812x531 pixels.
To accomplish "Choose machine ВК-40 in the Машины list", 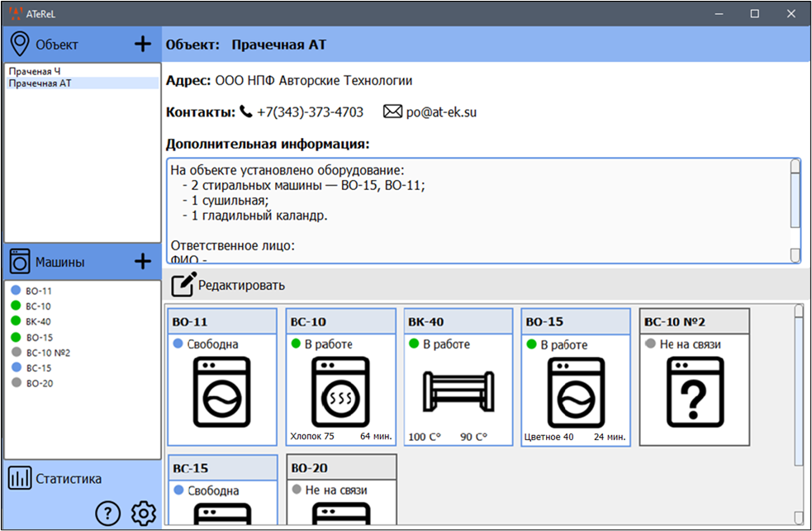I will [38, 321].
